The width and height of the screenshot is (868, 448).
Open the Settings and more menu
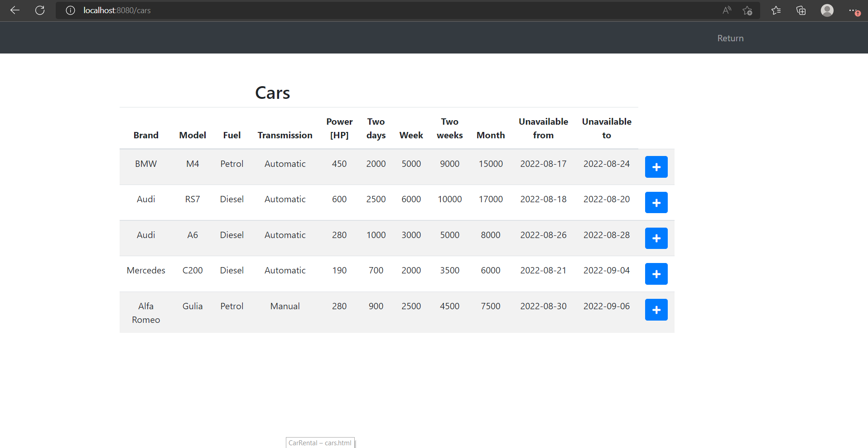coord(852,10)
